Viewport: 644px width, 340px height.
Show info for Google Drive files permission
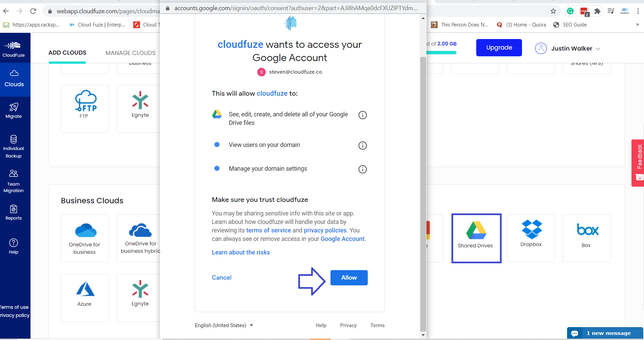[363, 115]
